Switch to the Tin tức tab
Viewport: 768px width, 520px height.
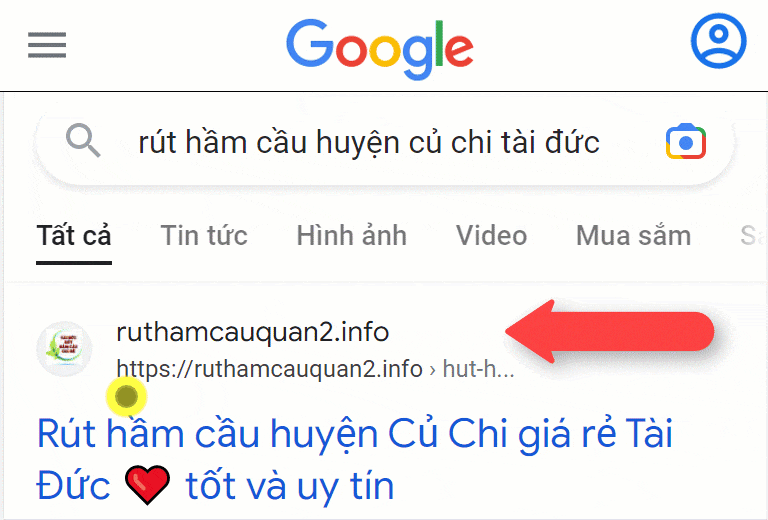204,236
